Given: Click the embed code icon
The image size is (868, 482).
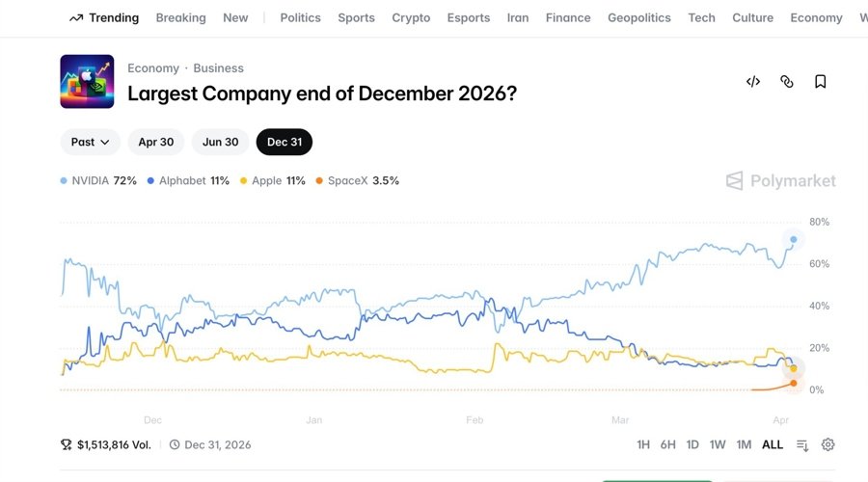Looking at the screenshot, I should click(753, 82).
